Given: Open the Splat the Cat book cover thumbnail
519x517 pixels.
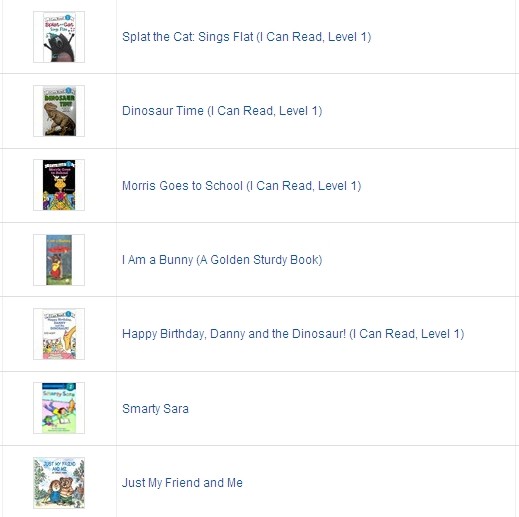Looking at the screenshot, I should point(59,37).
